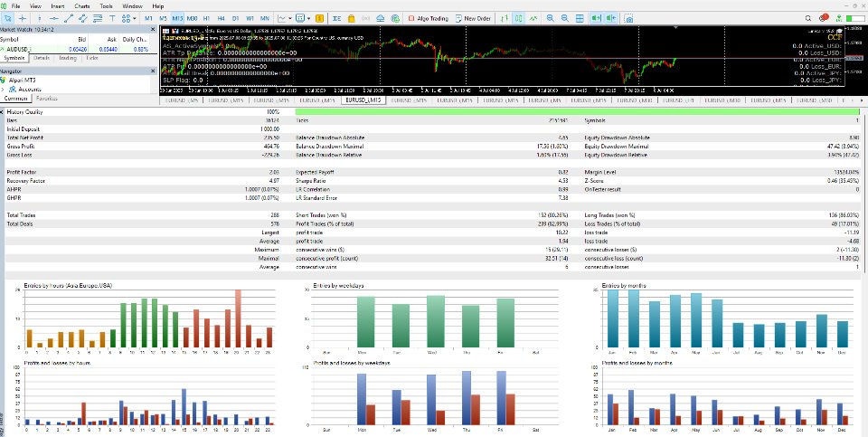
Task: Switch to Ticks tab in Market Watch
Action: [x=92, y=58]
